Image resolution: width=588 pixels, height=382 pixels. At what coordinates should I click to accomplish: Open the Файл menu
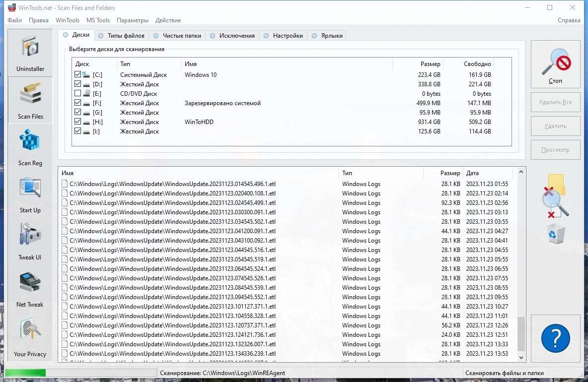coord(14,20)
